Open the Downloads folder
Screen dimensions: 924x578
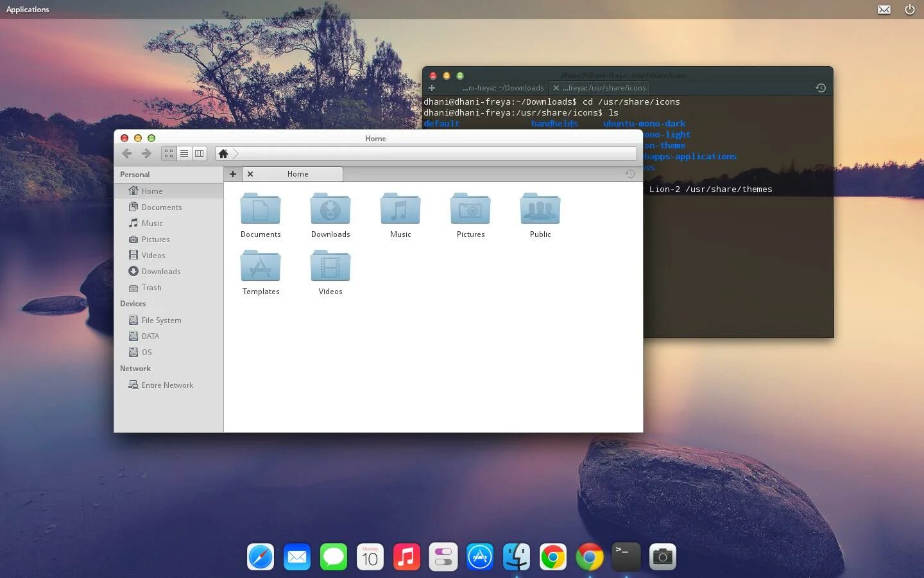coord(330,215)
